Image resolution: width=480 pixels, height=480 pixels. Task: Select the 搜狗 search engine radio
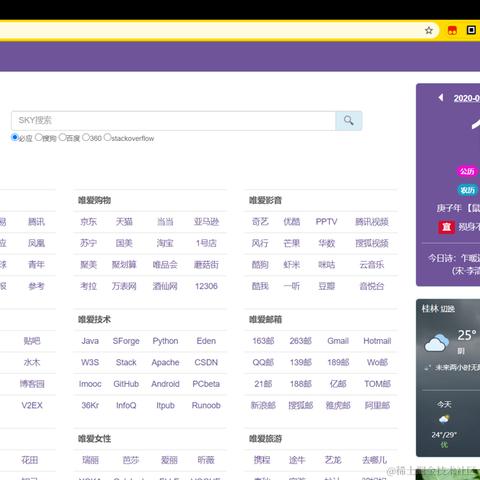39,137
